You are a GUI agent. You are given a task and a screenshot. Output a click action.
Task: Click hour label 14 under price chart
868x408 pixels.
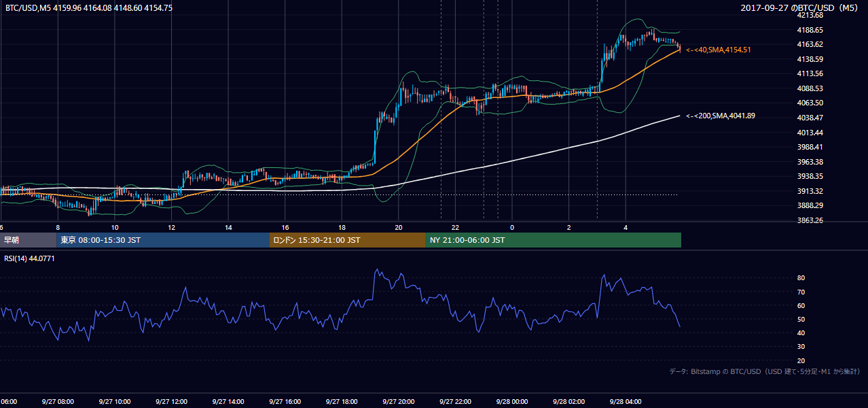coord(228,228)
